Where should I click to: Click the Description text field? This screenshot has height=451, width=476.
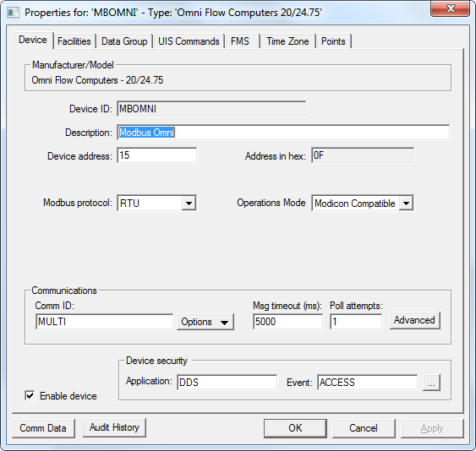coord(283,133)
